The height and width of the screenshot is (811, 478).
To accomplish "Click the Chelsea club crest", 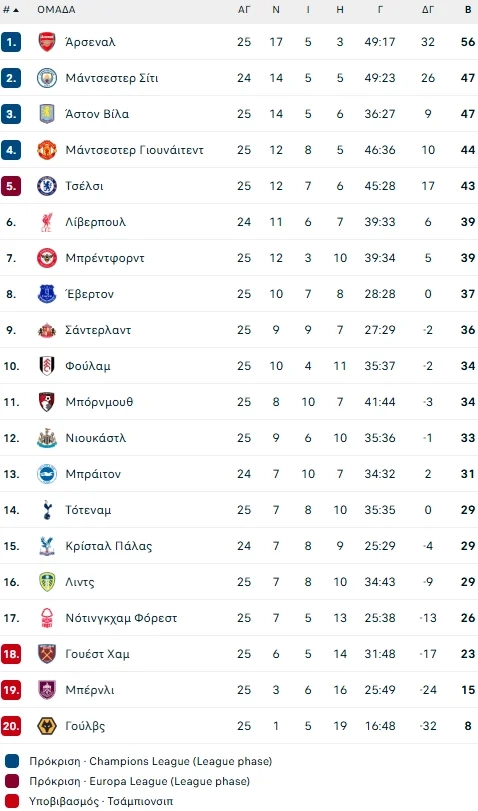I will pyautogui.click(x=47, y=186).
